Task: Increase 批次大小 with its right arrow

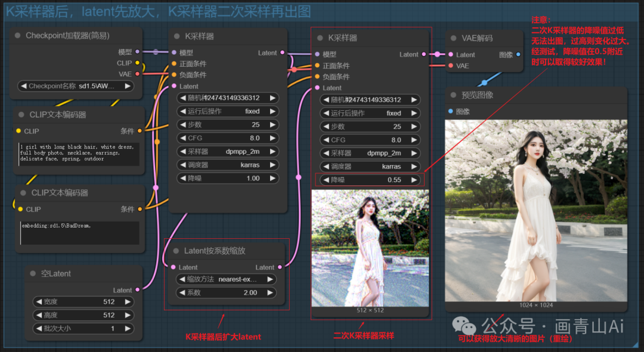Action: tap(128, 329)
